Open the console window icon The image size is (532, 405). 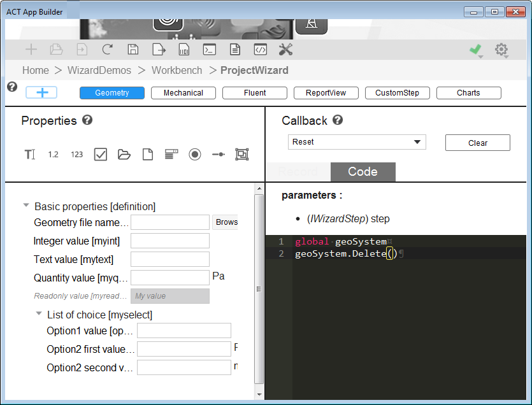tap(209, 50)
